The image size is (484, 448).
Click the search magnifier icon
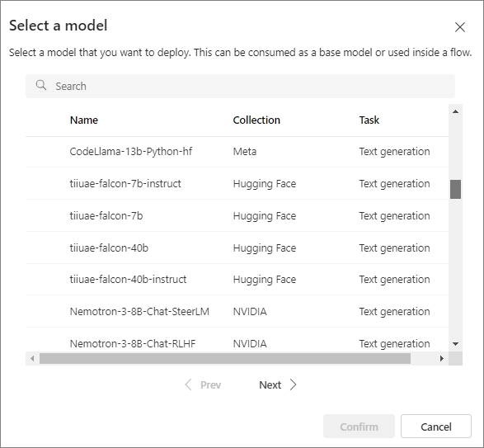(x=41, y=85)
